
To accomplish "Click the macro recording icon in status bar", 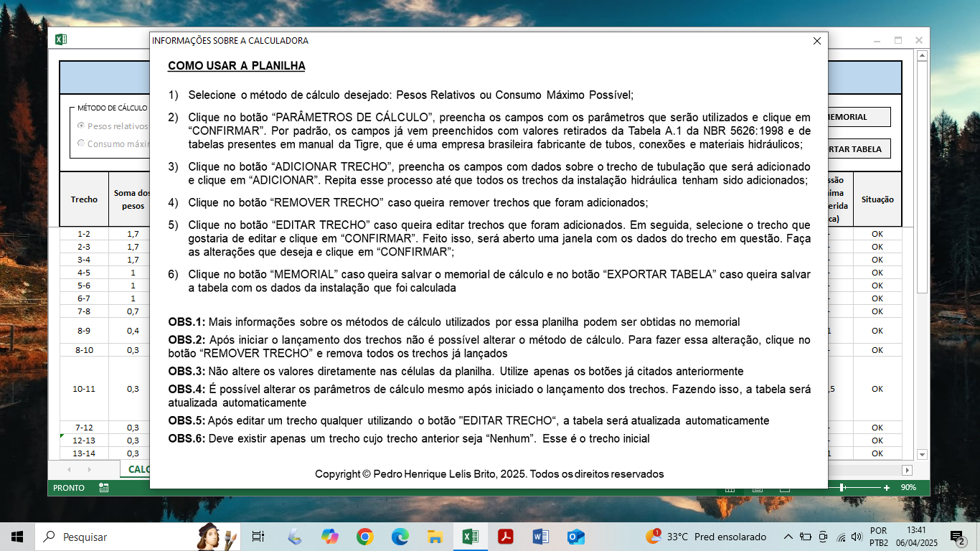I will [x=104, y=488].
